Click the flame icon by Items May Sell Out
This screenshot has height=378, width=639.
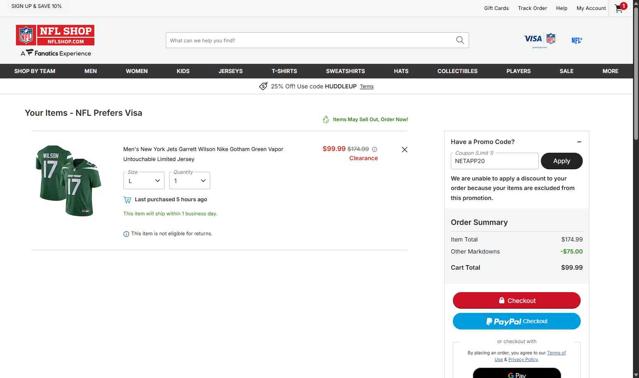[x=326, y=119]
